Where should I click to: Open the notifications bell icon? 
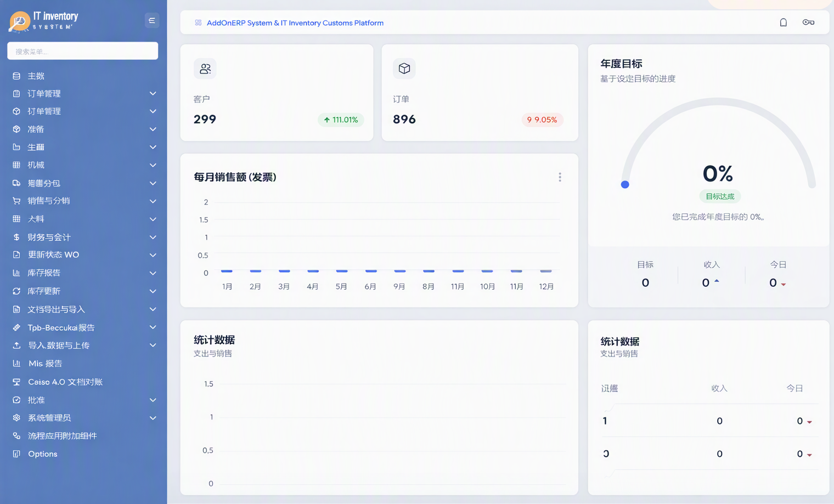pyautogui.click(x=784, y=22)
